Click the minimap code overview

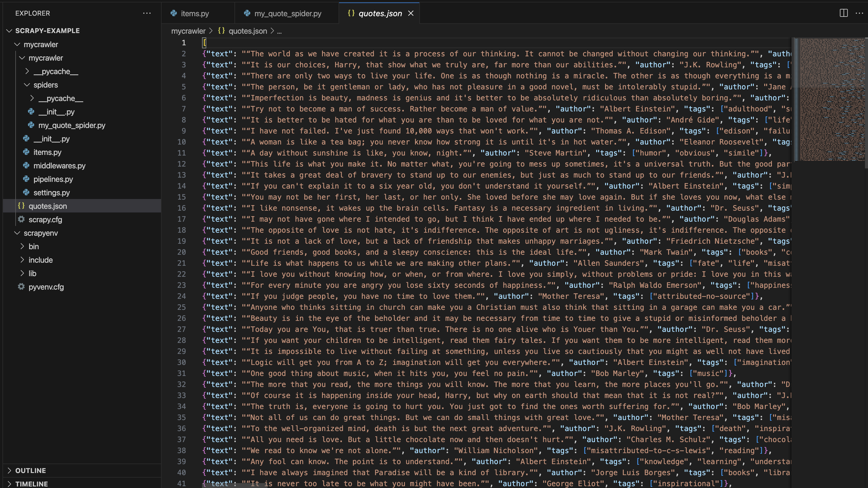[829, 99]
